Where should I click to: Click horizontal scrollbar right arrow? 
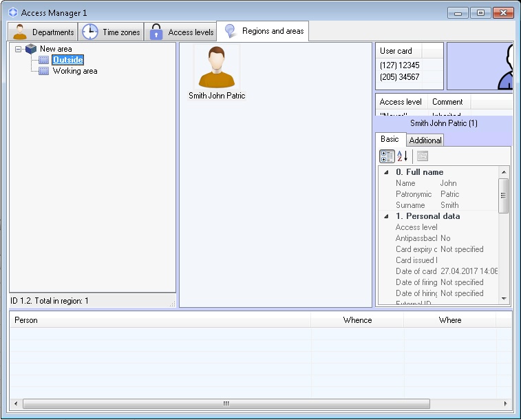click(x=505, y=403)
